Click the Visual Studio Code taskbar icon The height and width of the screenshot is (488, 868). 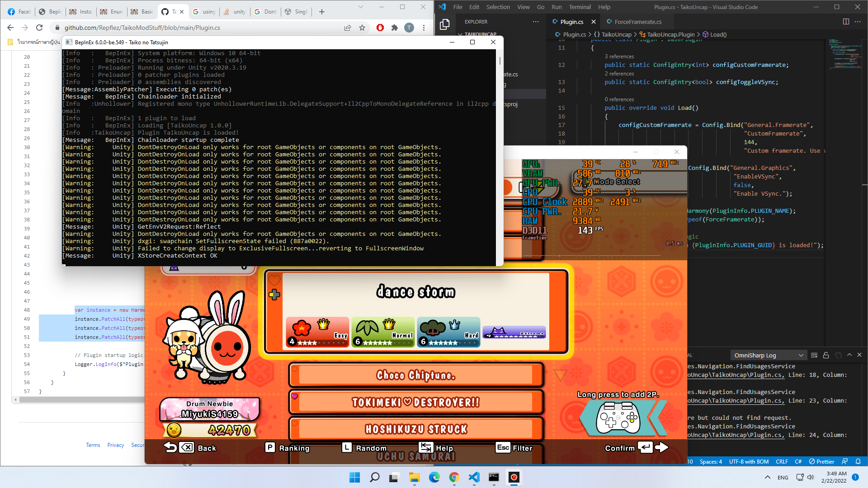tap(473, 478)
